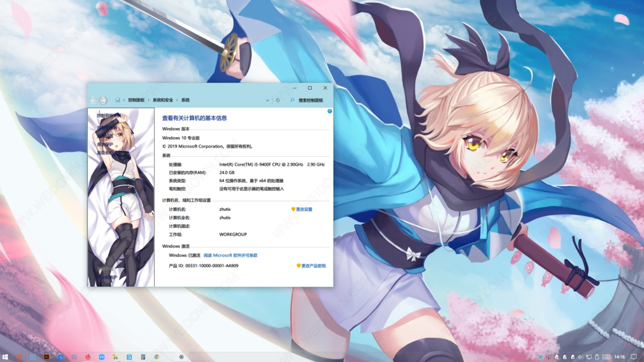
Task: Open File Explorer from taskbar
Action: point(115,357)
